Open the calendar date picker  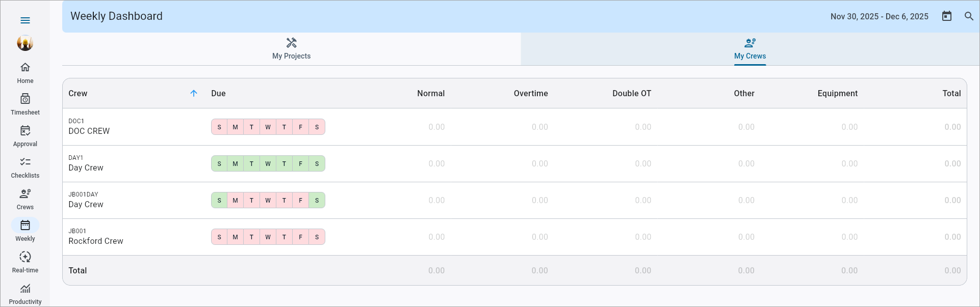(x=946, y=16)
